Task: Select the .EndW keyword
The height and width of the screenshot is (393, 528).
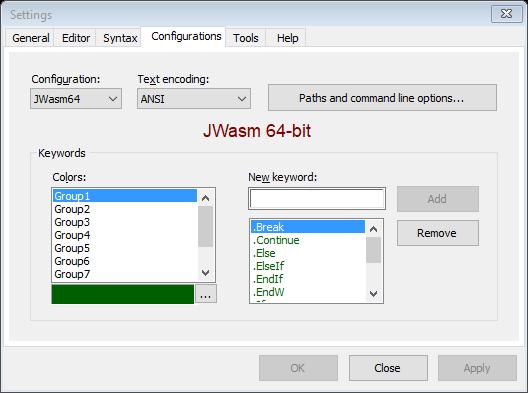Action: 308,292
